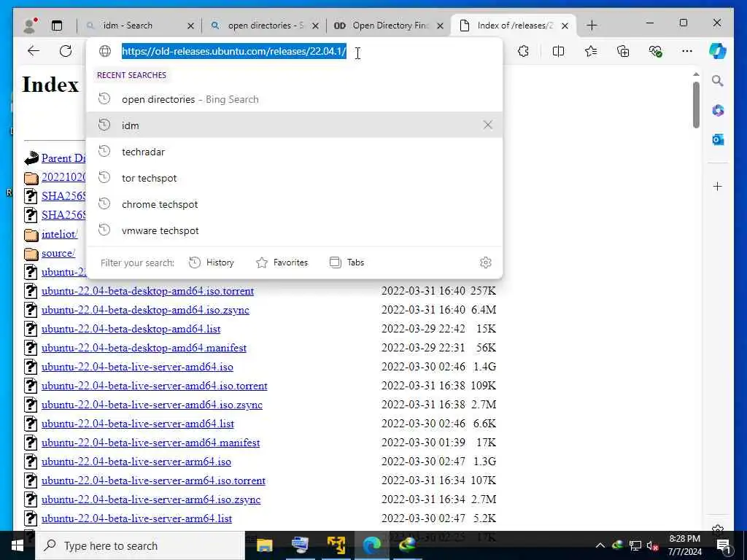Click the Windows Start button
Viewport: 747px width, 560px height.
tap(18, 545)
